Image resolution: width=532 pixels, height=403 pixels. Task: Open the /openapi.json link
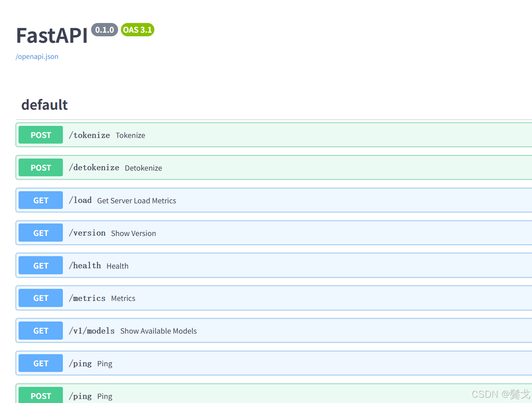[37, 56]
